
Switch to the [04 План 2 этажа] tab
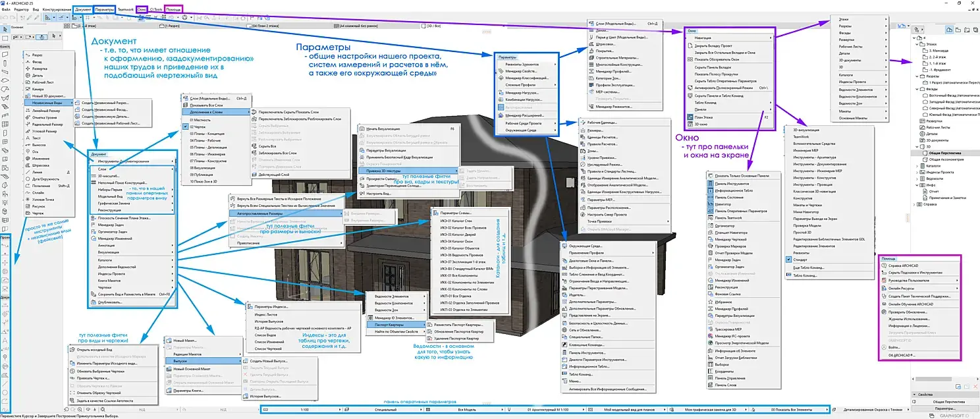point(264,25)
